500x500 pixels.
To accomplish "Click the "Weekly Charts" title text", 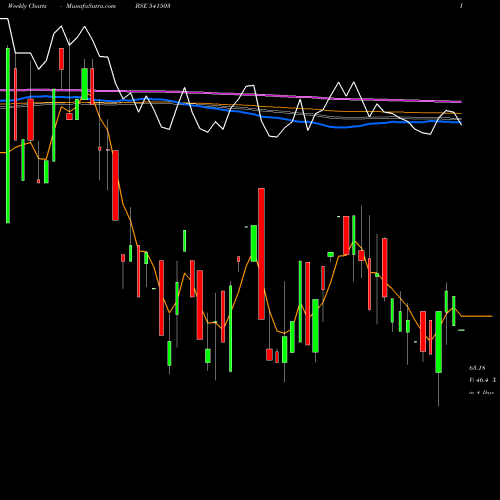I will (27, 6).
